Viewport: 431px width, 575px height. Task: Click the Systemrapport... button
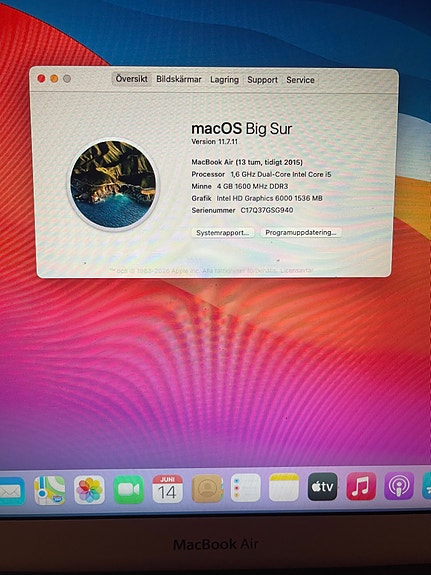(x=223, y=233)
